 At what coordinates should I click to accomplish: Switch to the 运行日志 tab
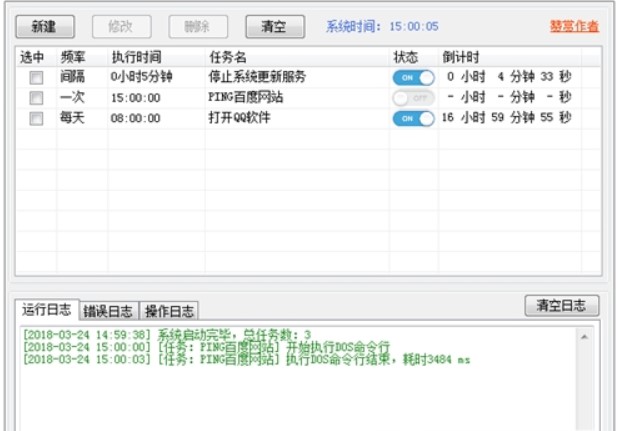point(47,310)
